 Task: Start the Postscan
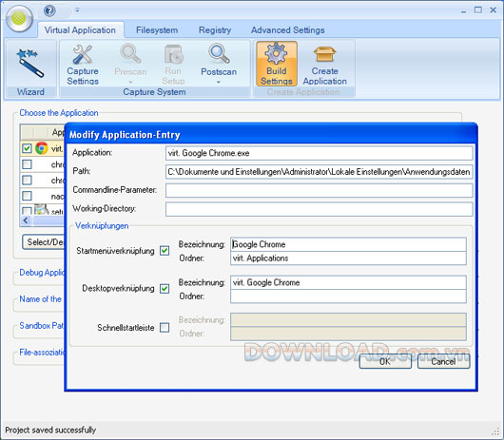(219, 60)
